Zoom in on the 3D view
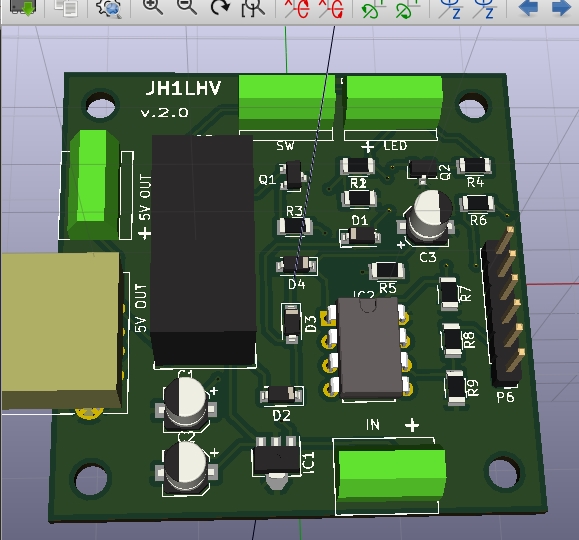This screenshot has width=579, height=540. tap(153, 7)
